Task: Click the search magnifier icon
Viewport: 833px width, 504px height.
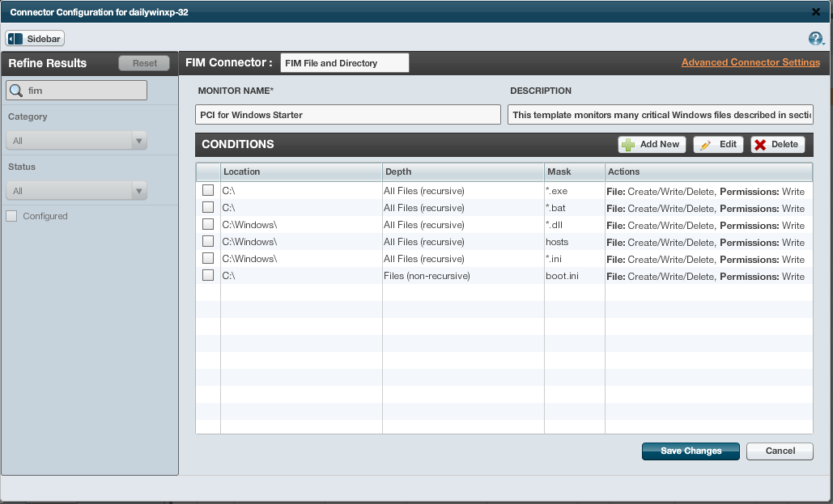Action: (17, 90)
